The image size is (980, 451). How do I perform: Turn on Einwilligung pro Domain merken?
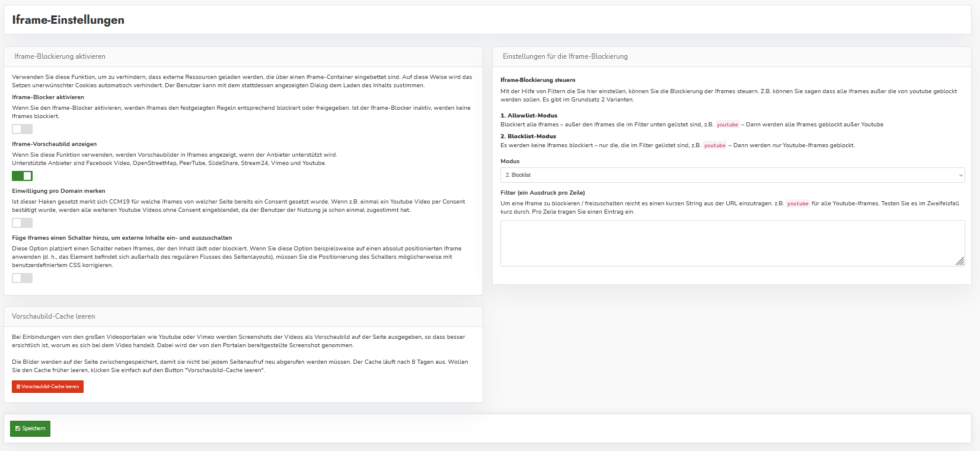(x=22, y=223)
